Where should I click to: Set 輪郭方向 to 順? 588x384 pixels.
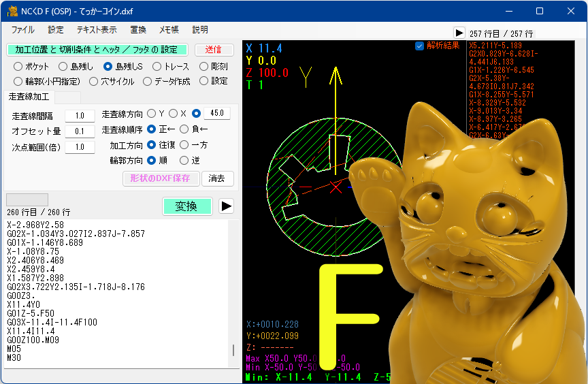coord(152,160)
